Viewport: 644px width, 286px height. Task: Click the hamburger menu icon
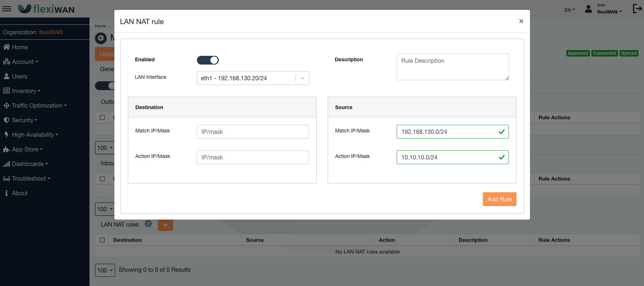[7, 9]
